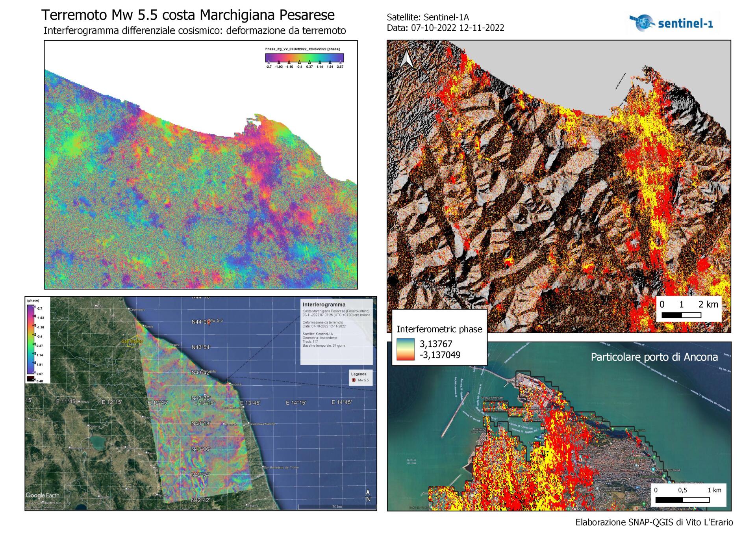Click the yellow San Marino label
The width and height of the screenshot is (756, 535).
(x=132, y=341)
